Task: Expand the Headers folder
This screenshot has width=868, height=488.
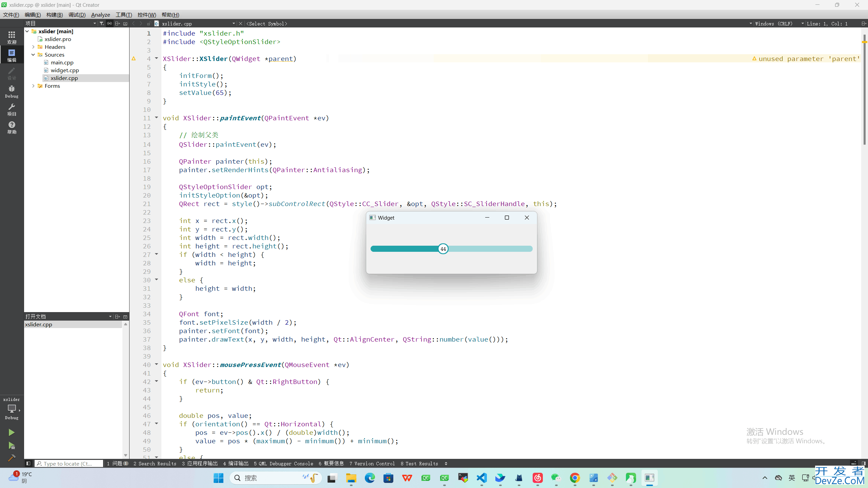Action: pos(33,47)
